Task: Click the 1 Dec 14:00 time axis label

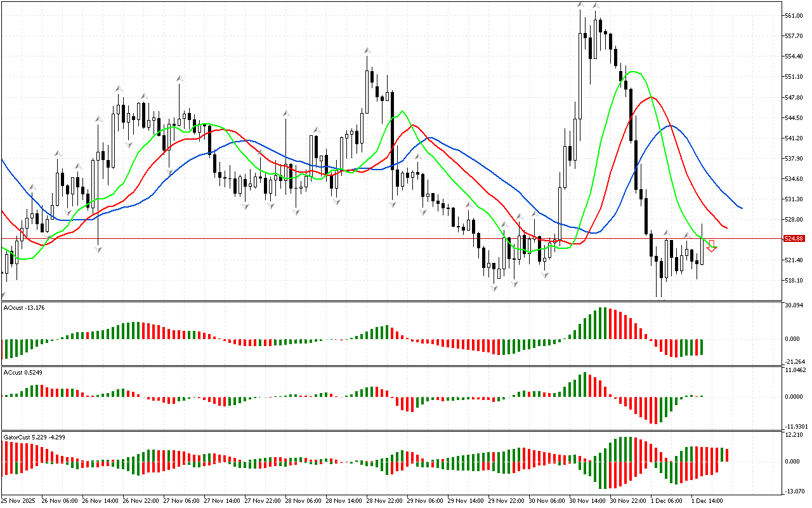Action: 707,501
